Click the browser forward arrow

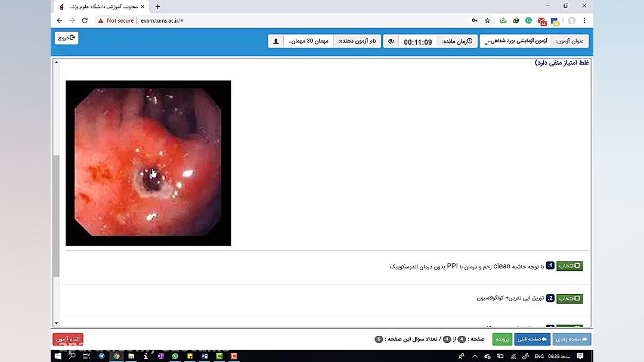point(72,20)
